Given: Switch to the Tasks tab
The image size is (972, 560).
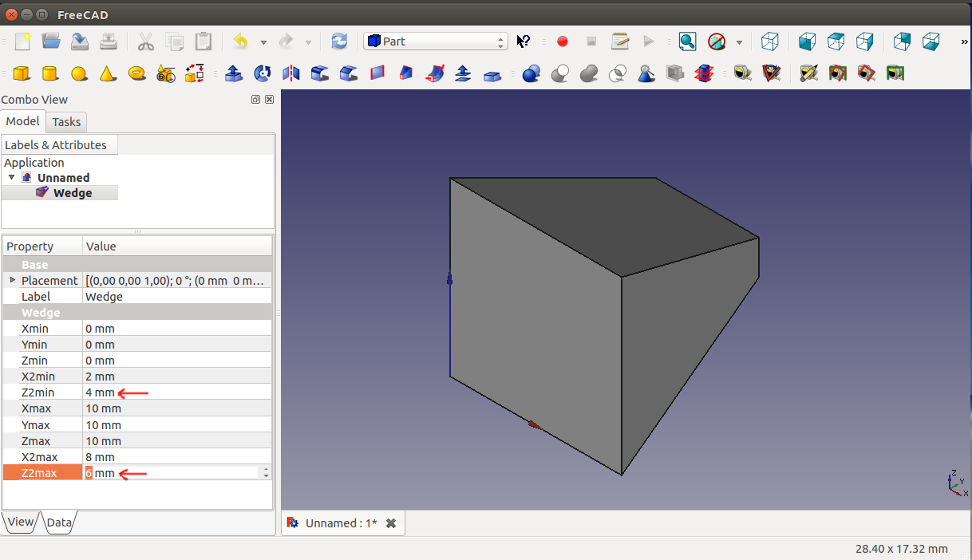Looking at the screenshot, I should (66, 122).
